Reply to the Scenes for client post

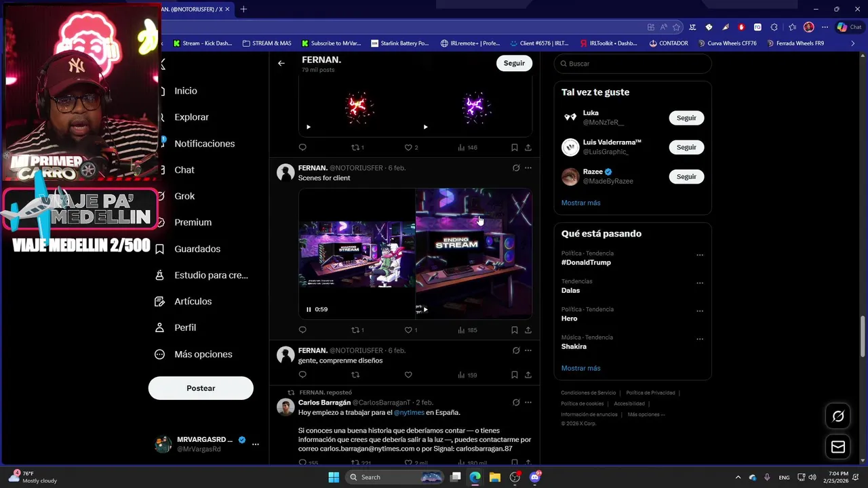tap(302, 330)
